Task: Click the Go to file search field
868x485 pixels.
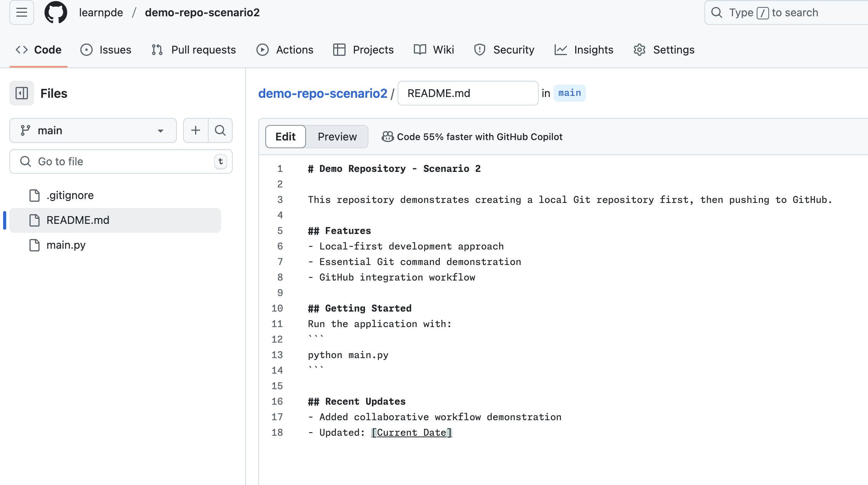Action: click(x=120, y=161)
